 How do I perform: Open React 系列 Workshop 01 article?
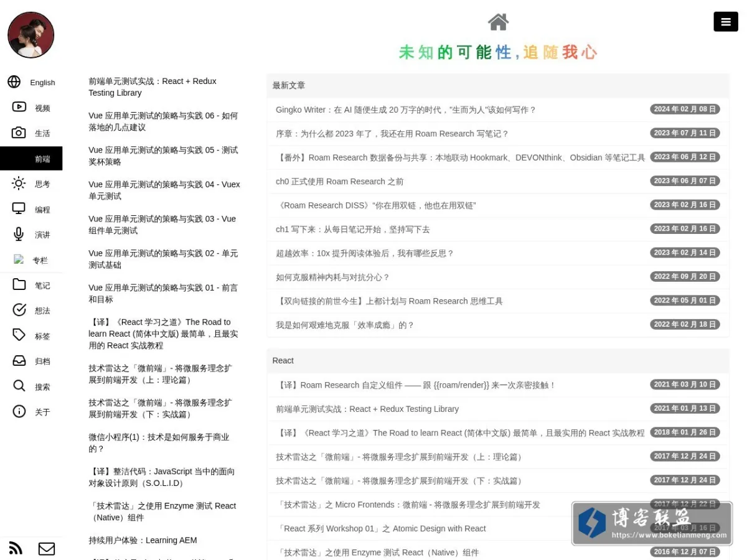coord(381,528)
